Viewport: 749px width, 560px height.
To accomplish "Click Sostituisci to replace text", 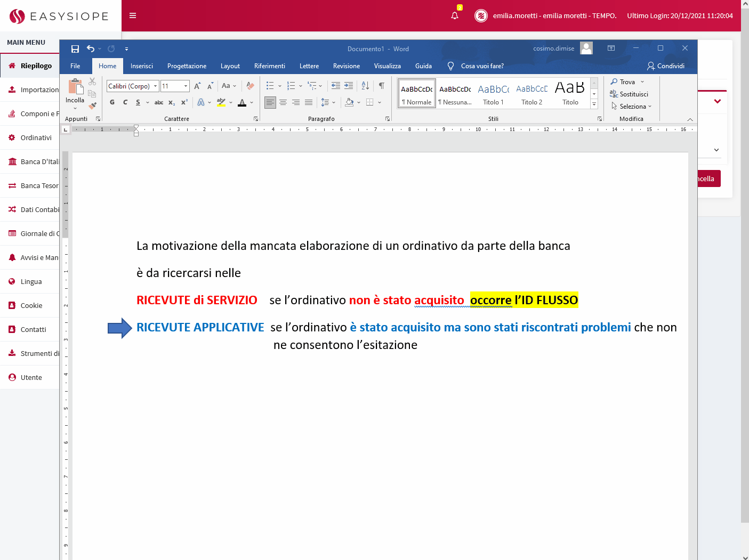I will pos(629,94).
